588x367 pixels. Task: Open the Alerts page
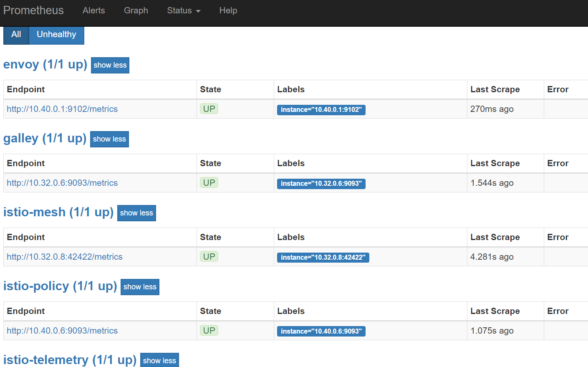pos(93,10)
